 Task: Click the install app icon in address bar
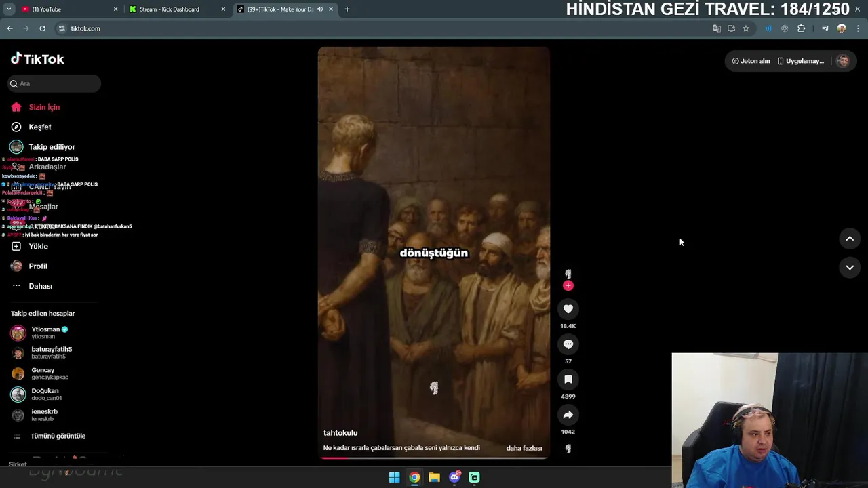pyautogui.click(x=731, y=28)
